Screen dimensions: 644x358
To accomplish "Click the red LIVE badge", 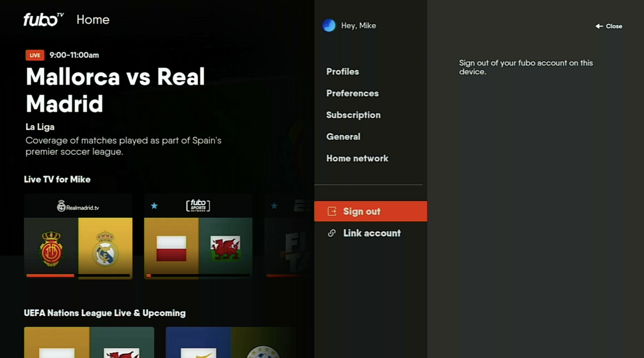I will click(x=35, y=55).
